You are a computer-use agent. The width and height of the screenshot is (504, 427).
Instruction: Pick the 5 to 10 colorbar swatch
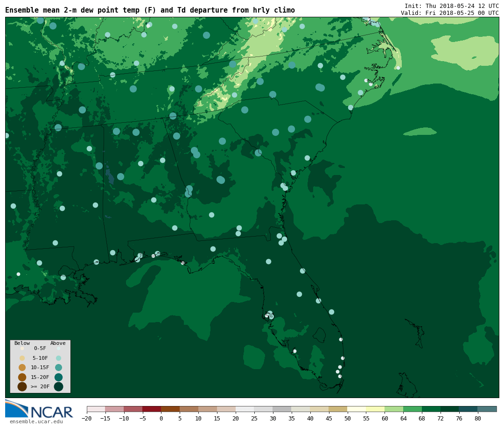coord(189,409)
